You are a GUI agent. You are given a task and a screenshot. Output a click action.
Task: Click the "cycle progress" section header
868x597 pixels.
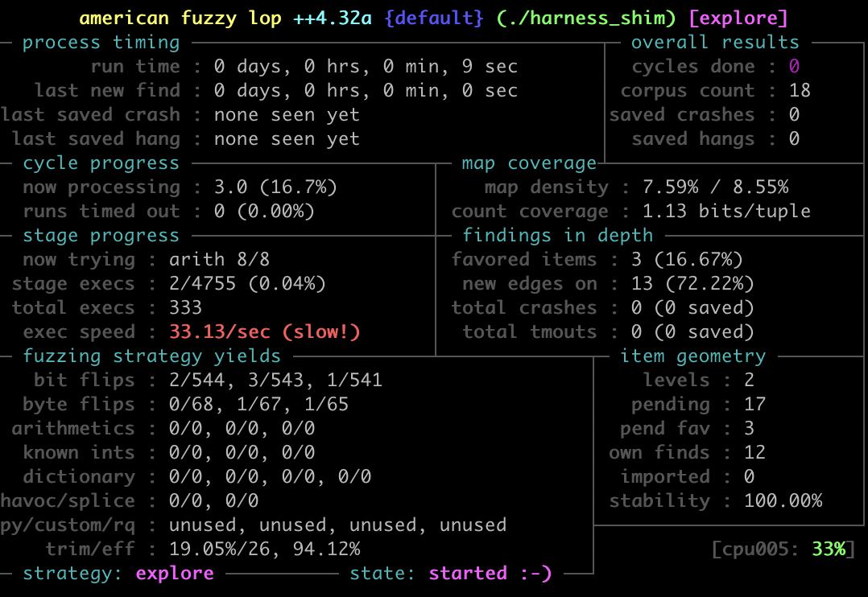point(101,163)
